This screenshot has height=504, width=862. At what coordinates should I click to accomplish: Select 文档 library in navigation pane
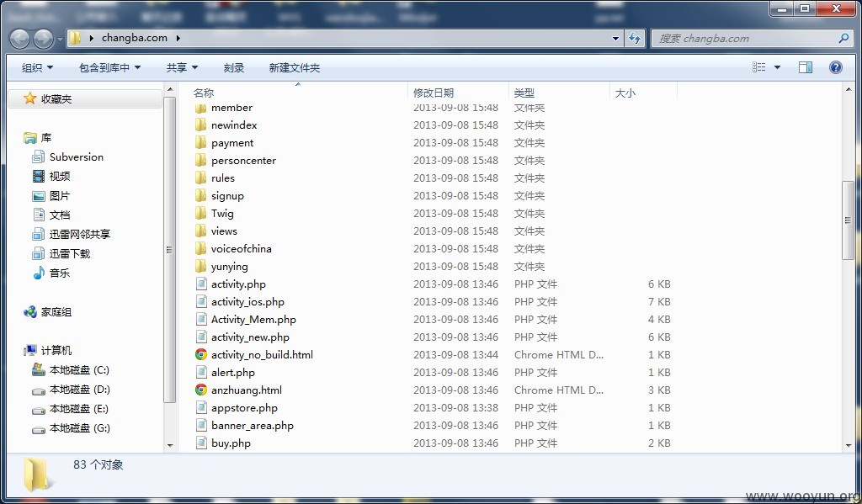pos(60,215)
